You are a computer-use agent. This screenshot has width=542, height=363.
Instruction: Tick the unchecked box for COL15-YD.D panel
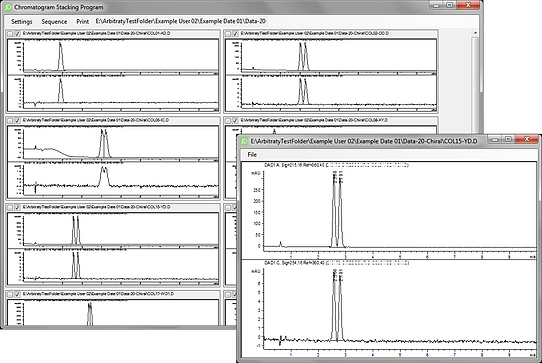pos(10,207)
